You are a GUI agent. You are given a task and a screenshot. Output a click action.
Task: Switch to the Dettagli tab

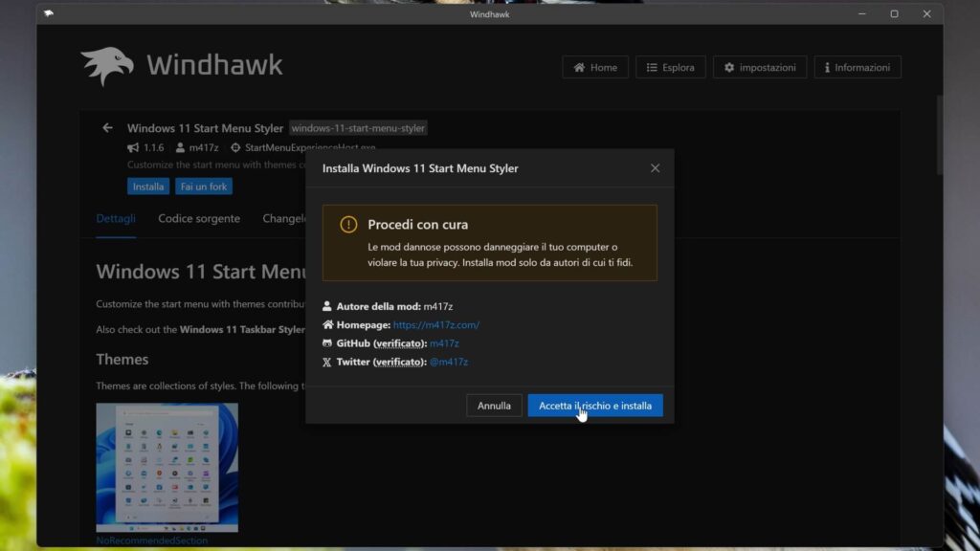116,219
